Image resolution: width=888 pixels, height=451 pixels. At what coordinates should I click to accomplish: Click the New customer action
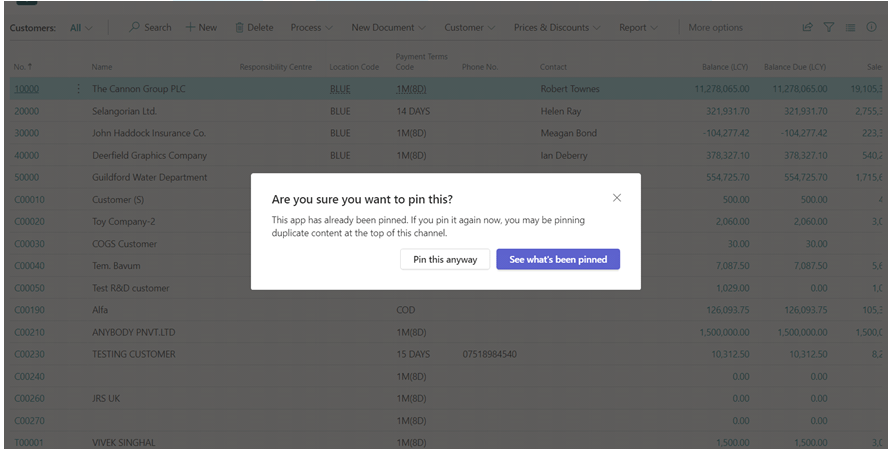click(x=201, y=27)
